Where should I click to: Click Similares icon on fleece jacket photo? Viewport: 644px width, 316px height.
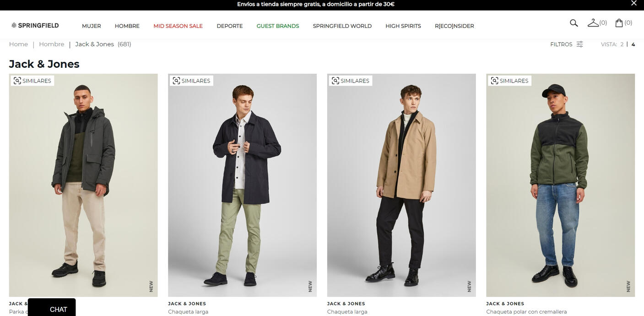pos(494,81)
